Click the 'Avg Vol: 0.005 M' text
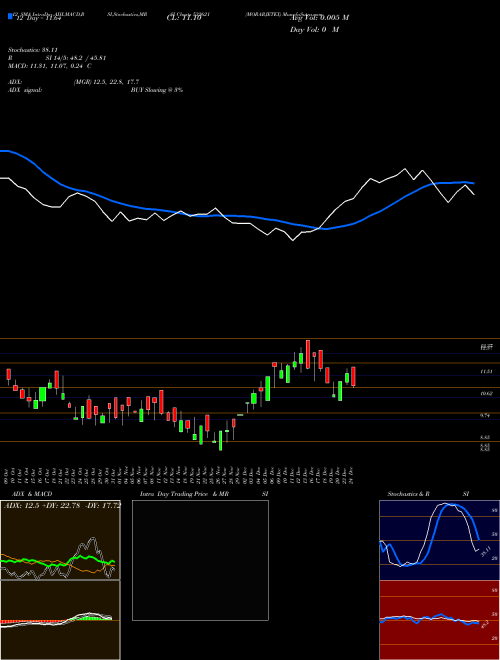 [319, 18]
